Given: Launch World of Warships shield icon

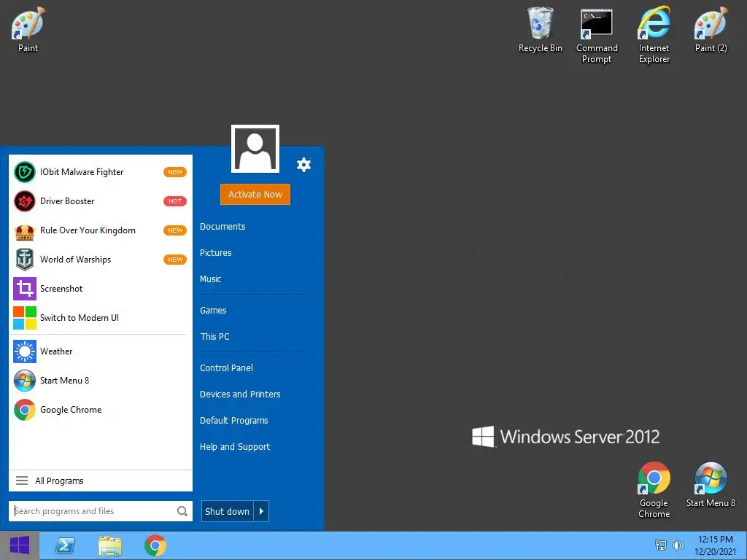Looking at the screenshot, I should [x=24, y=260].
